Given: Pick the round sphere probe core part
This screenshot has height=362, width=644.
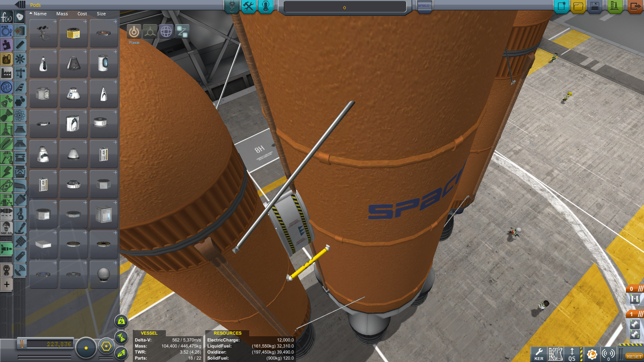Looking at the screenshot, I should (x=104, y=275).
